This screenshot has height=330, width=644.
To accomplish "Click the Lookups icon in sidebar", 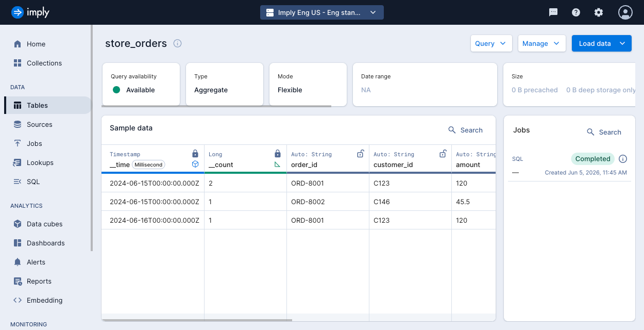I will (18, 162).
